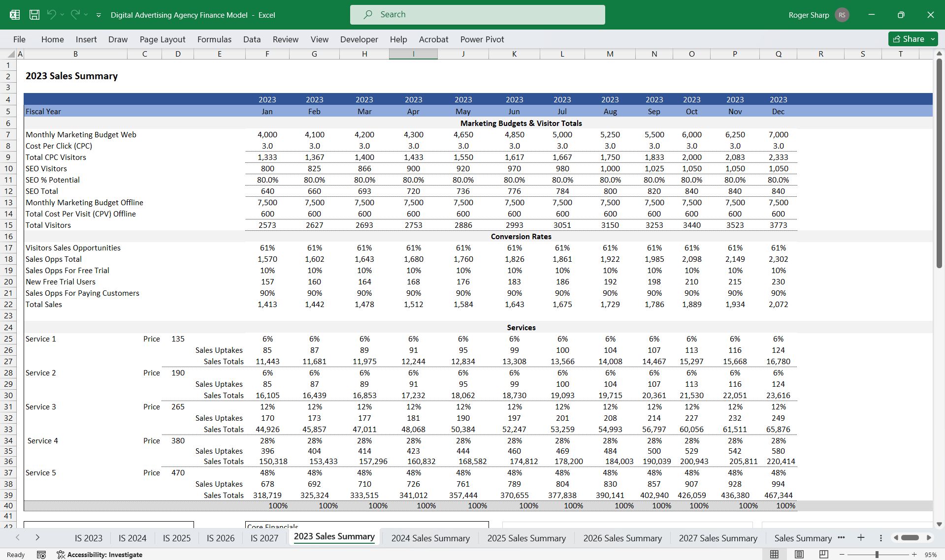Open the 2025 Sales Summary sheet tab
This screenshot has width=945, height=560.
(x=526, y=538)
